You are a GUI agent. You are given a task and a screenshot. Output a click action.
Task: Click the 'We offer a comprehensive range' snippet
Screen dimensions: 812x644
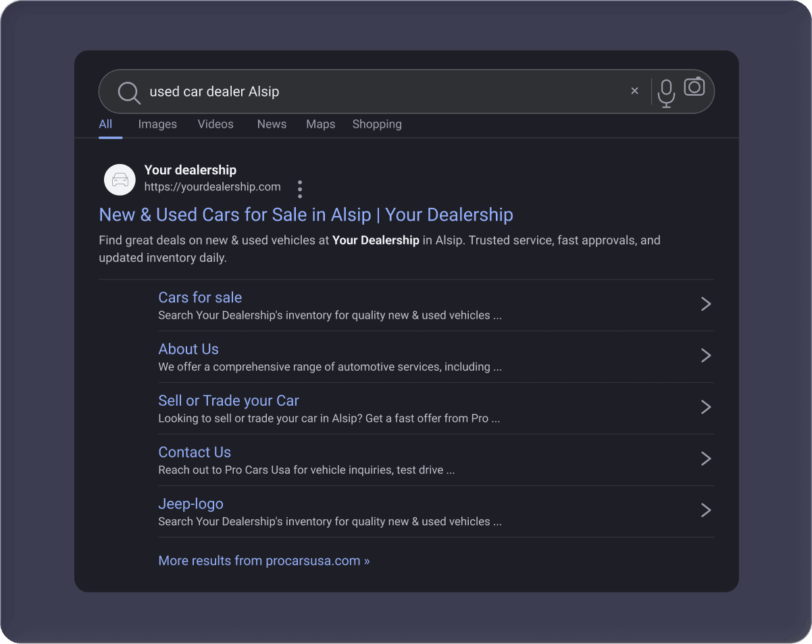330,367
